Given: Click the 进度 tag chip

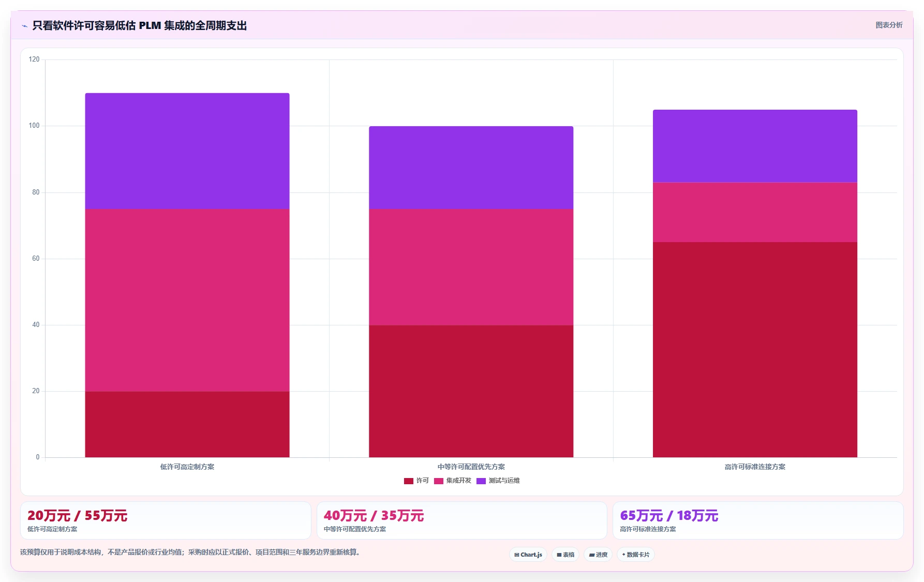Looking at the screenshot, I should click(x=598, y=555).
